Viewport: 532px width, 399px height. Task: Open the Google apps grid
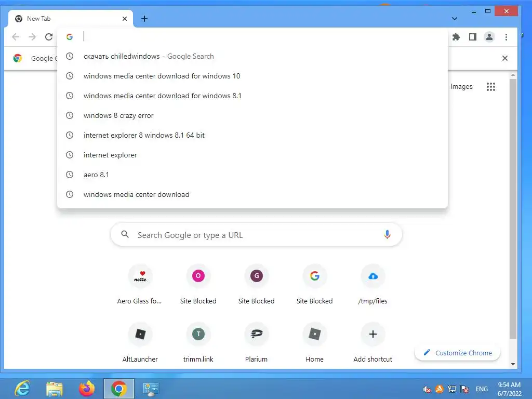490,87
